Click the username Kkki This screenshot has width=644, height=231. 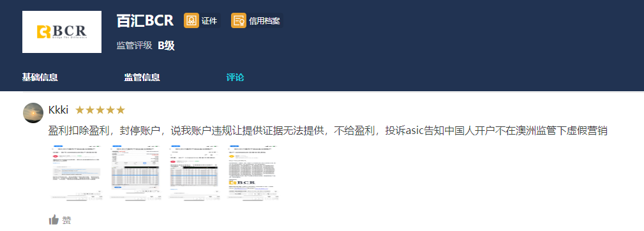point(58,110)
